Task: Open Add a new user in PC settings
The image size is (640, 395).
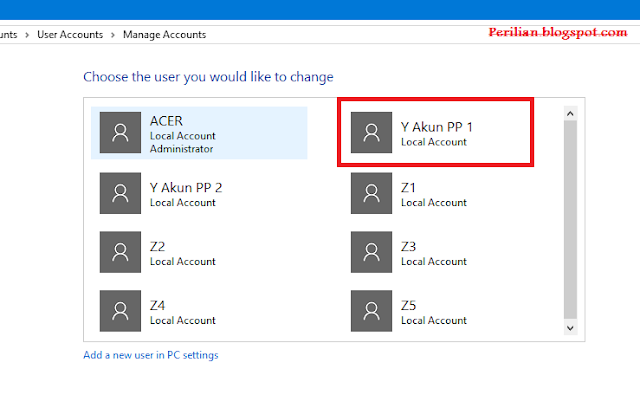Action: (x=151, y=355)
